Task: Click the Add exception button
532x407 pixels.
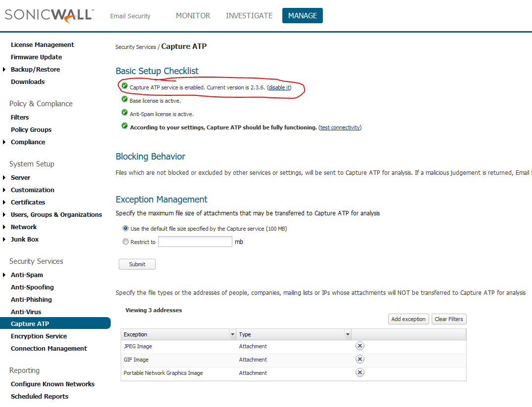Action: [x=408, y=319]
